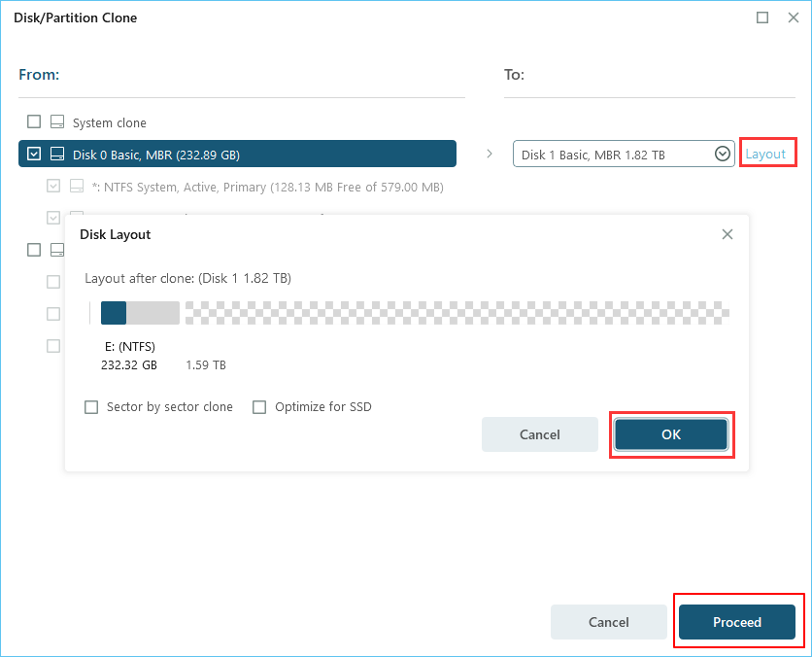Expand target list with circled chevron icon

tap(723, 154)
